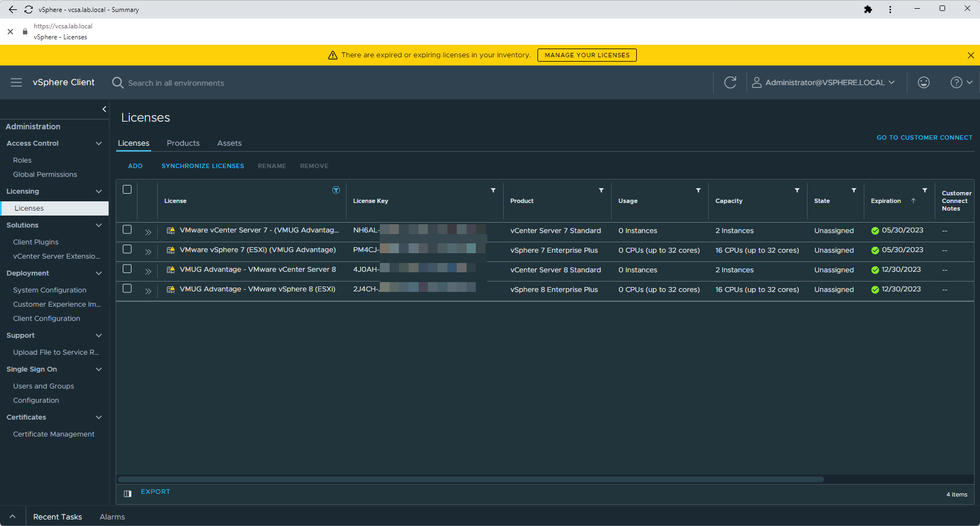The image size is (980, 526).
Task: Click the horizontal table scrollbar
Action: pyautogui.click(x=471, y=480)
